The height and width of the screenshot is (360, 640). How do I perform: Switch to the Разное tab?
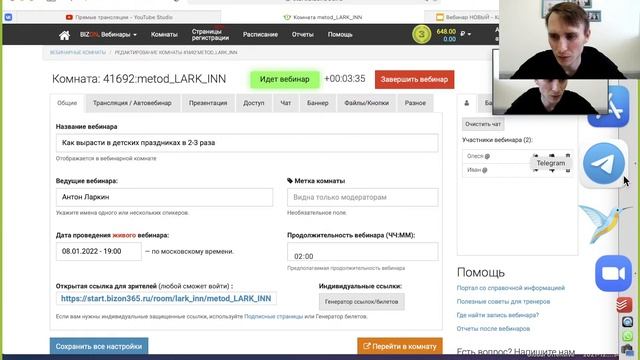pos(415,103)
